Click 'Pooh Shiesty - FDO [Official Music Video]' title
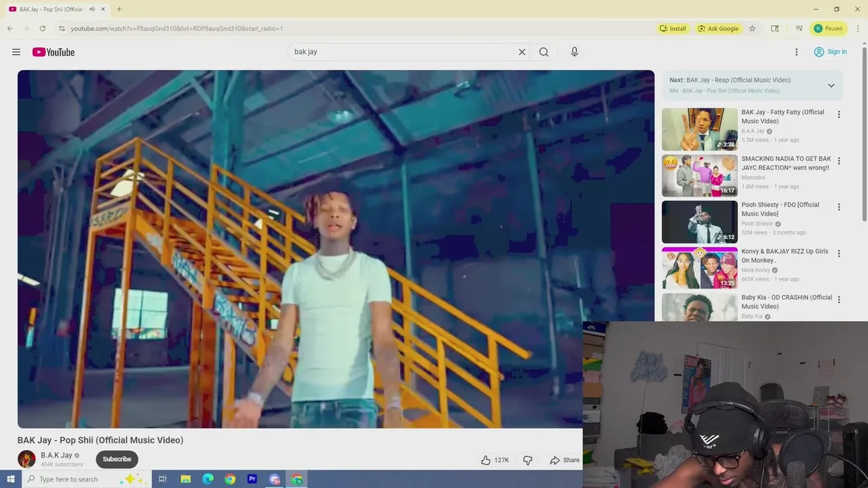 [x=780, y=209]
